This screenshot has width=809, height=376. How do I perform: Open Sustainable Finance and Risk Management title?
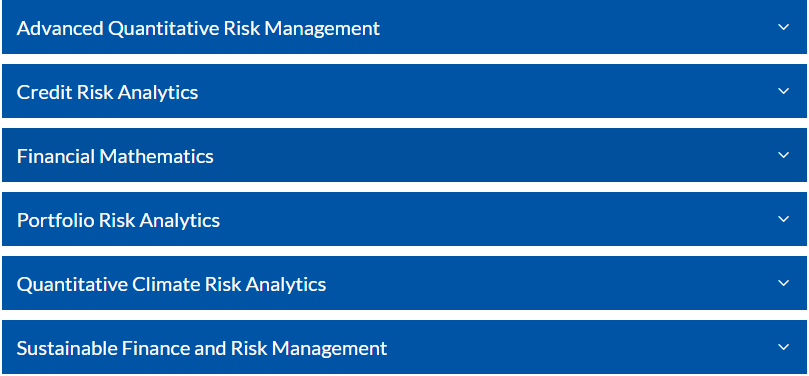pos(202,348)
